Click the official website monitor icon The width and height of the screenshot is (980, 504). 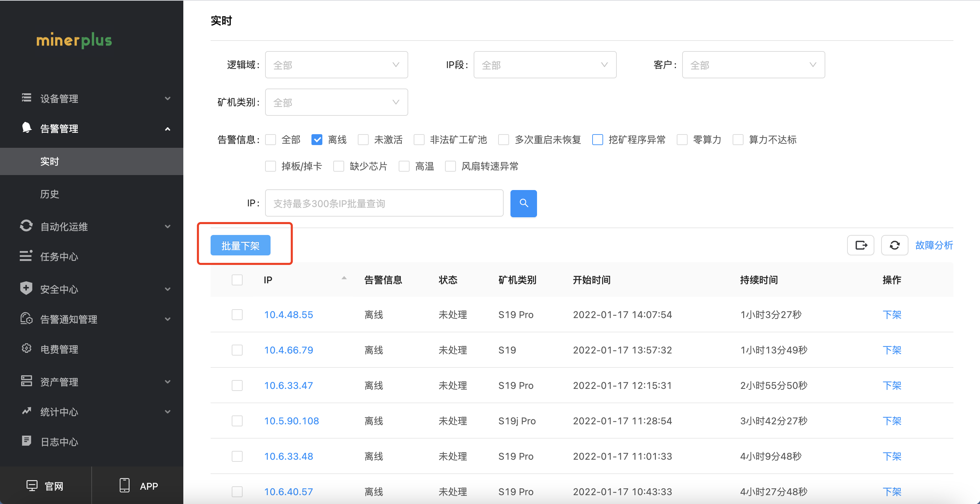point(32,486)
